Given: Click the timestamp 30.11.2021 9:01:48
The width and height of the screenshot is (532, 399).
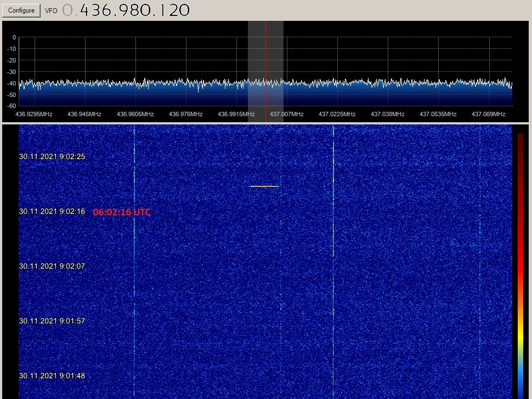Looking at the screenshot, I should coord(53,376).
